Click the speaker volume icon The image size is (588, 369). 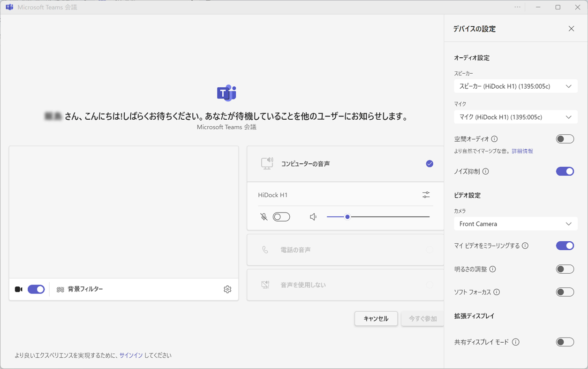(x=313, y=217)
